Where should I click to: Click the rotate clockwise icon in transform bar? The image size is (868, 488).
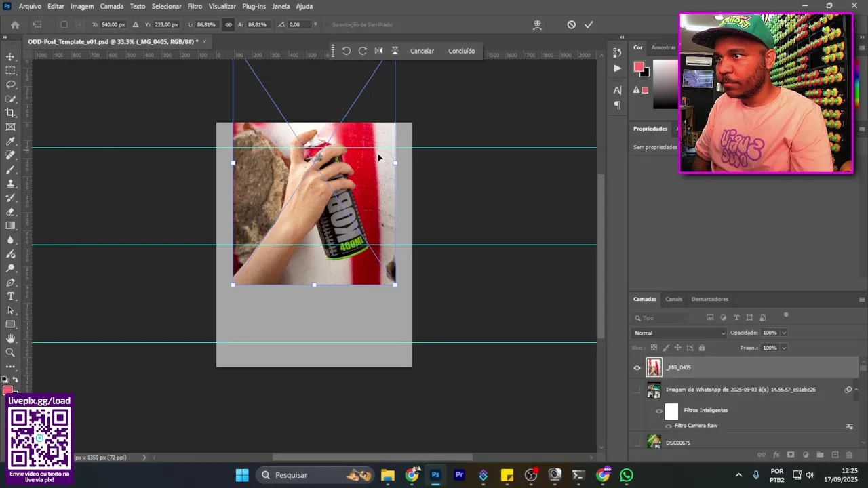(363, 51)
